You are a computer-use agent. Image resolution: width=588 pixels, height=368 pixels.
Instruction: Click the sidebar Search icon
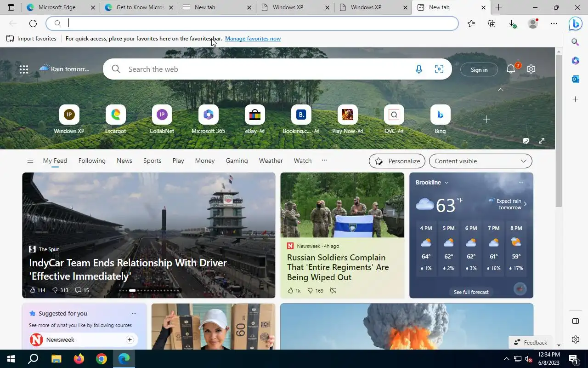pyautogui.click(x=575, y=42)
